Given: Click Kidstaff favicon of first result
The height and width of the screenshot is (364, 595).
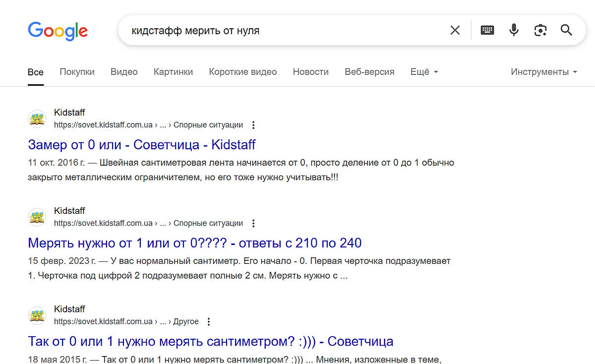Looking at the screenshot, I should point(37,119).
